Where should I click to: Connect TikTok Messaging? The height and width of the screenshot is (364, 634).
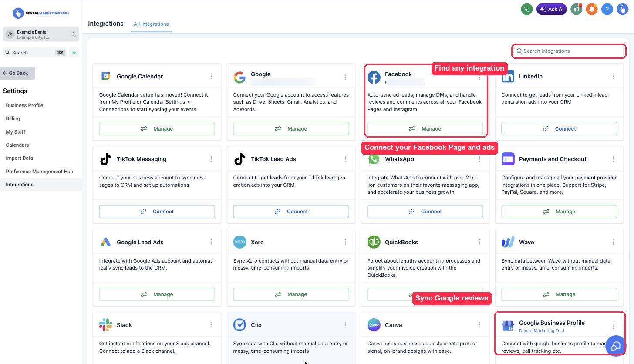point(157,212)
